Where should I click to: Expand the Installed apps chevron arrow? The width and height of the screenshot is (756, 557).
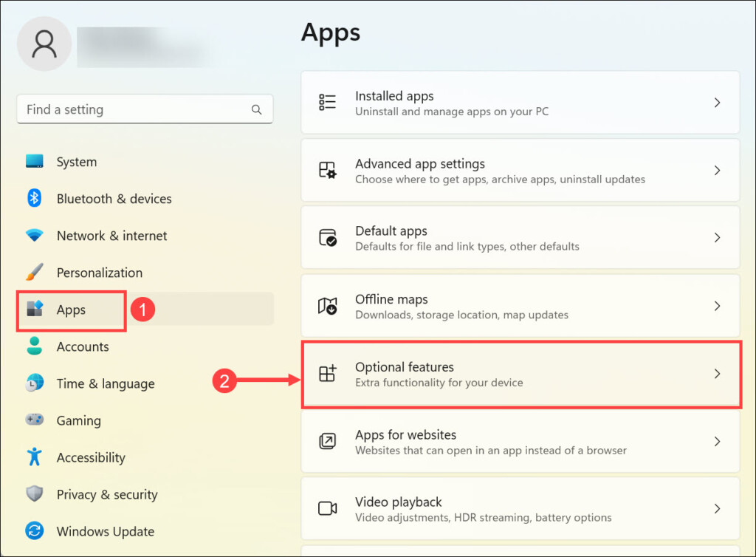(x=717, y=103)
